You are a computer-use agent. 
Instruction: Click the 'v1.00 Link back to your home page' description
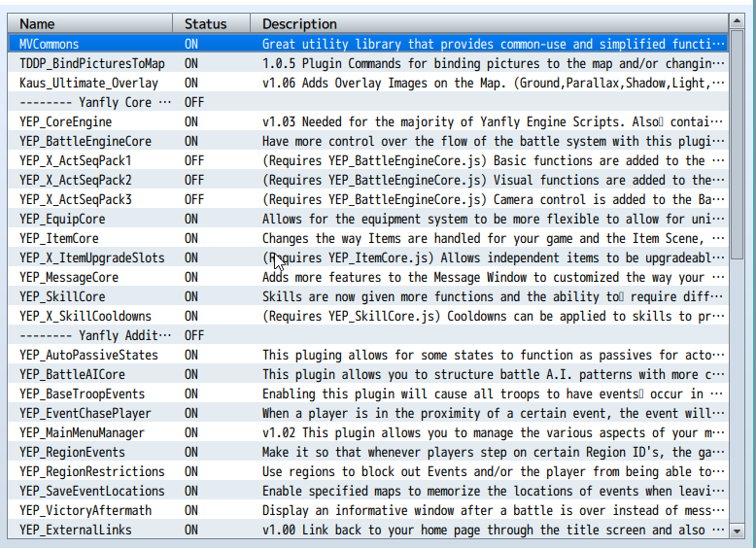click(494, 530)
